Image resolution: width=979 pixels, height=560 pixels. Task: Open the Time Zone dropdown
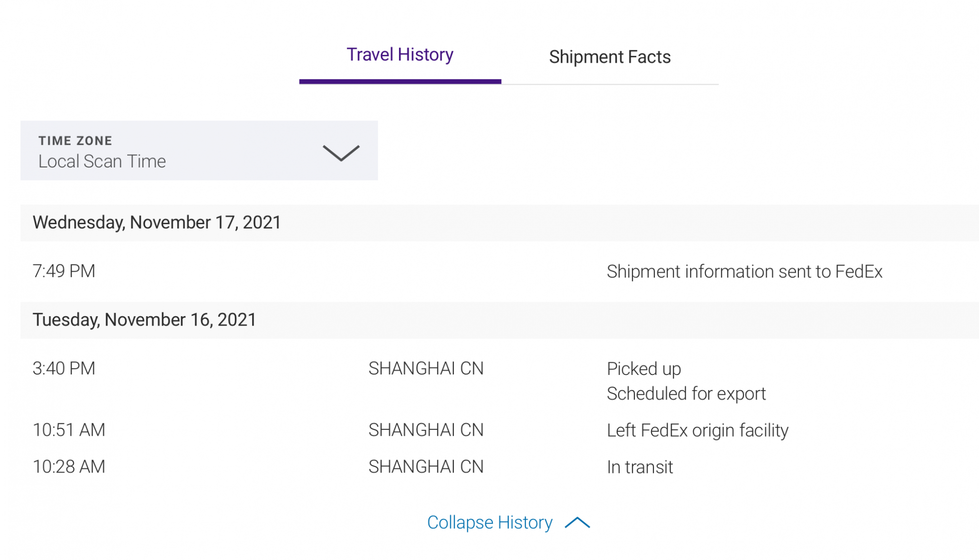[199, 151]
